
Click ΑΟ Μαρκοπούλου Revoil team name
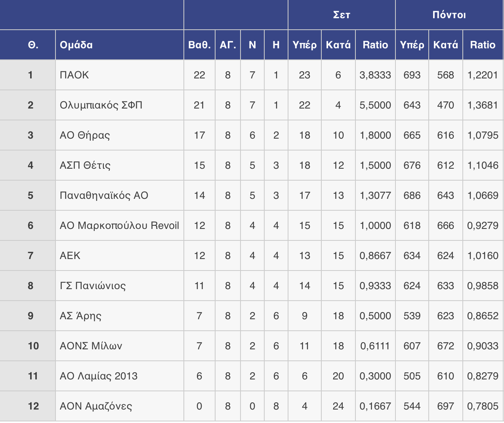119,225
